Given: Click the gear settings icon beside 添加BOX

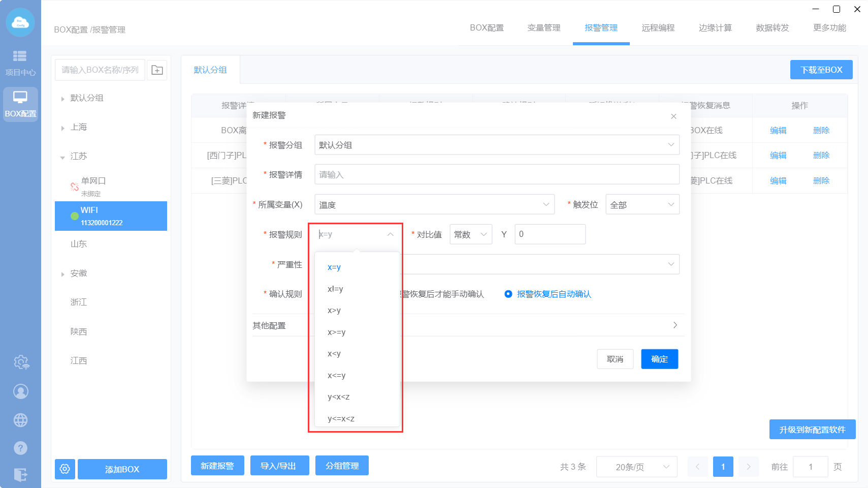Looking at the screenshot, I should [x=65, y=469].
